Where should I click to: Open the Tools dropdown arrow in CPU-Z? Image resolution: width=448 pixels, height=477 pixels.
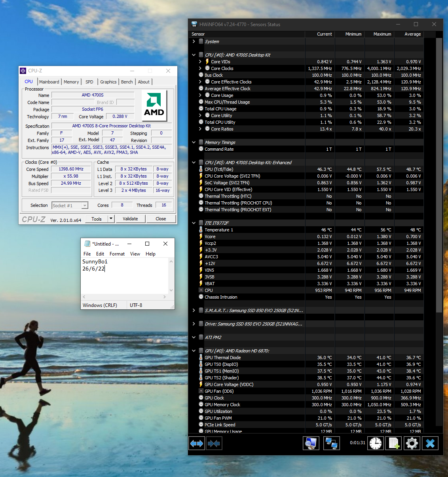(x=111, y=219)
